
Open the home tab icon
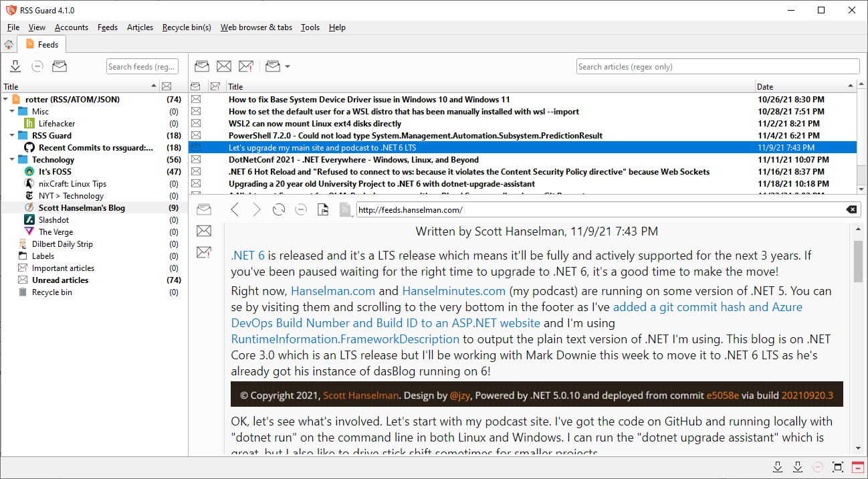point(9,45)
